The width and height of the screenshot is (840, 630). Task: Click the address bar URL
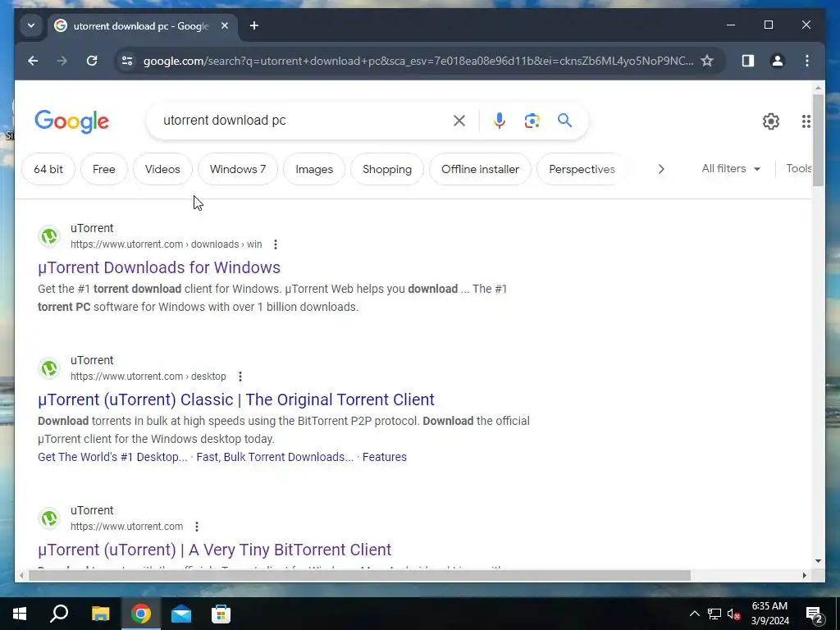click(x=418, y=61)
